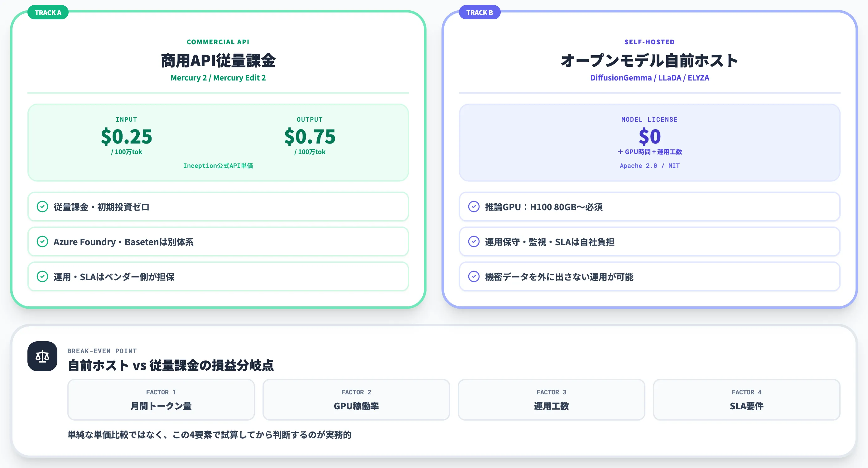Click Mercury 2 / Mercury Edit 2 subtitle
This screenshot has width=868, height=468.
pos(218,78)
